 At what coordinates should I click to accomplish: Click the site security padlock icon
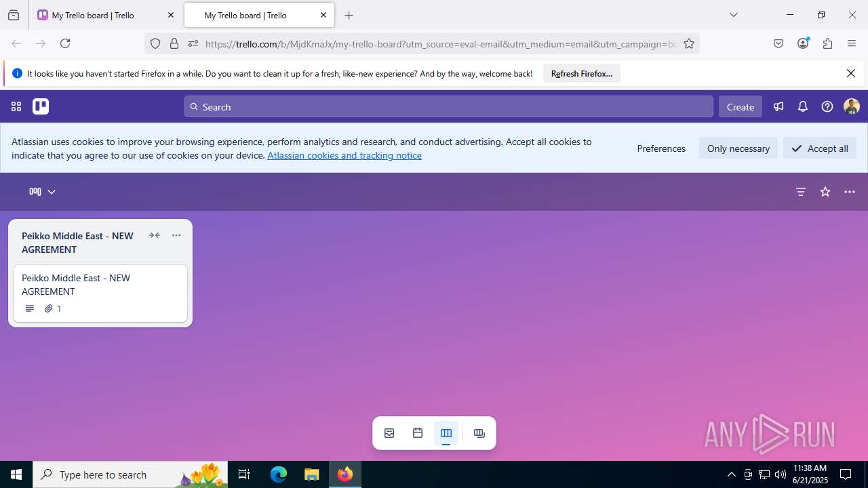174,43
